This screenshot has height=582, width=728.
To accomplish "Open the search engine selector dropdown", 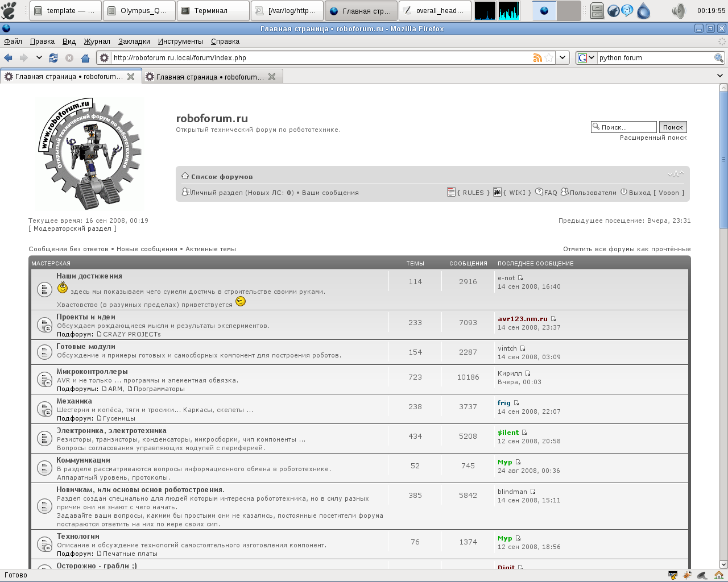I will 586,57.
